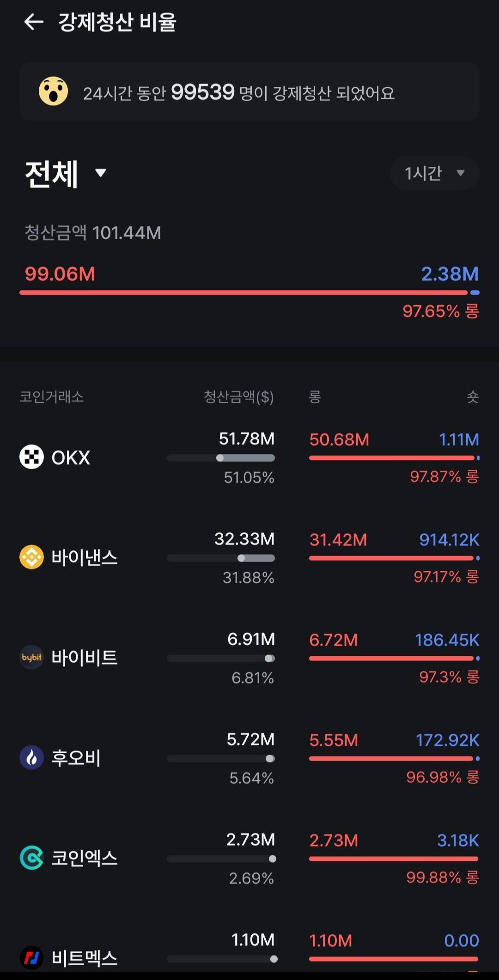Viewport: 499px width, 980px height.
Task: Open the 1시간 time range dropdown
Action: pyautogui.click(x=434, y=173)
